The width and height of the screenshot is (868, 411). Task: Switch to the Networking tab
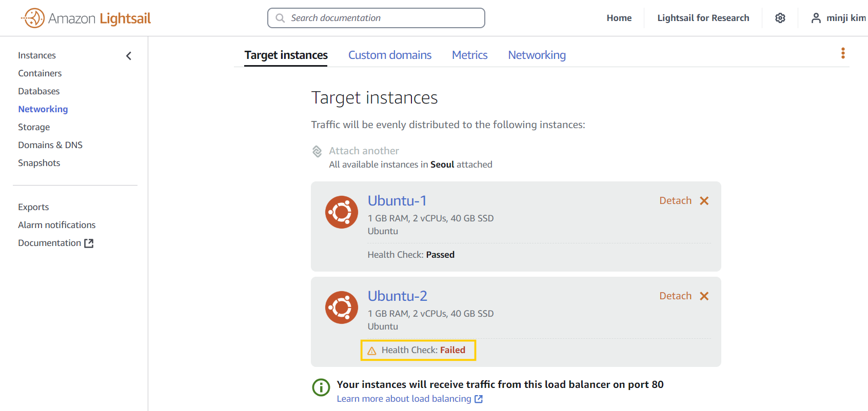pos(537,55)
